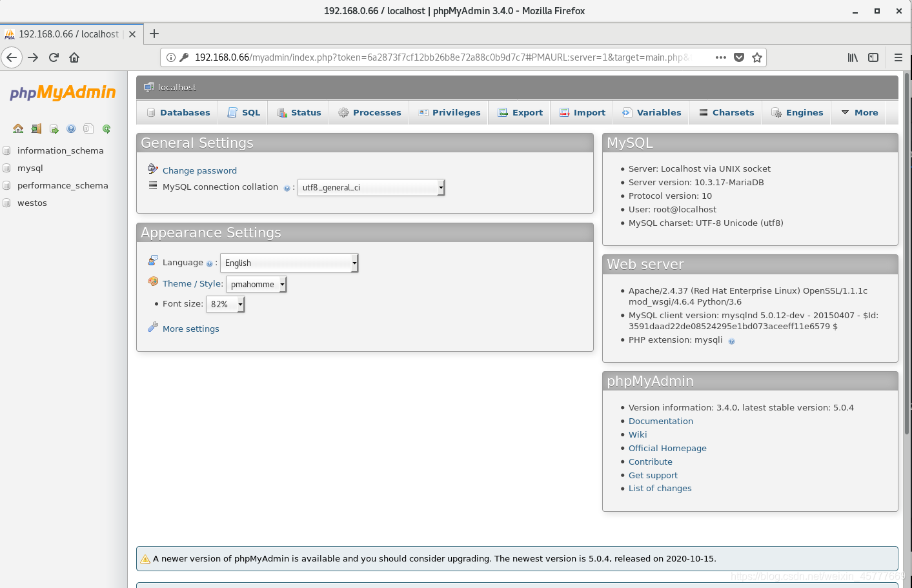The width and height of the screenshot is (912, 588).
Task: Click the Log out door icon
Action: 36,128
